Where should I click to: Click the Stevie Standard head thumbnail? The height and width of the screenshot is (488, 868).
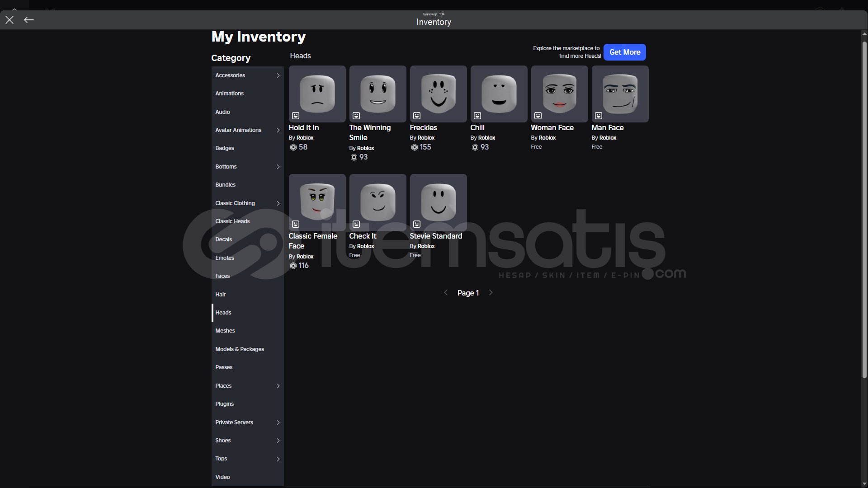coord(439,202)
